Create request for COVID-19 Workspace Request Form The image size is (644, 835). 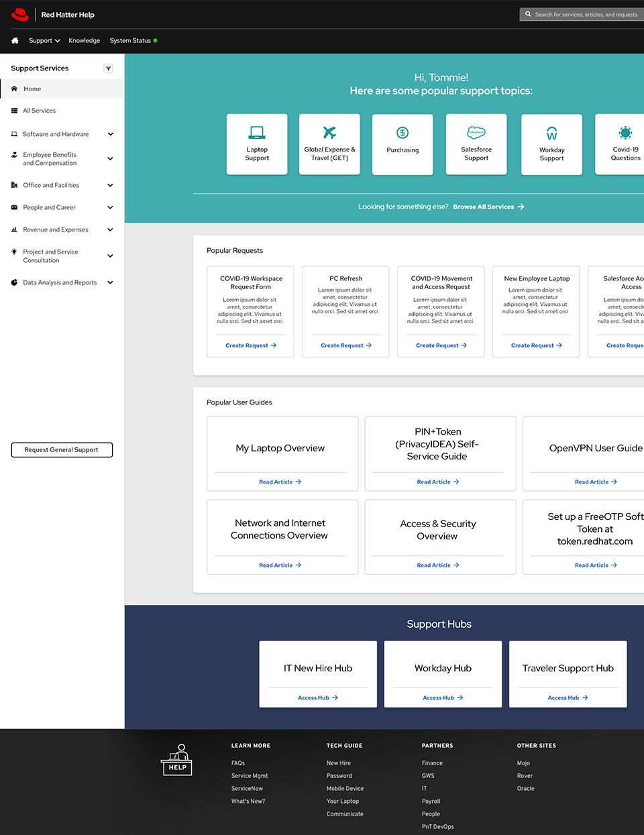pos(251,345)
